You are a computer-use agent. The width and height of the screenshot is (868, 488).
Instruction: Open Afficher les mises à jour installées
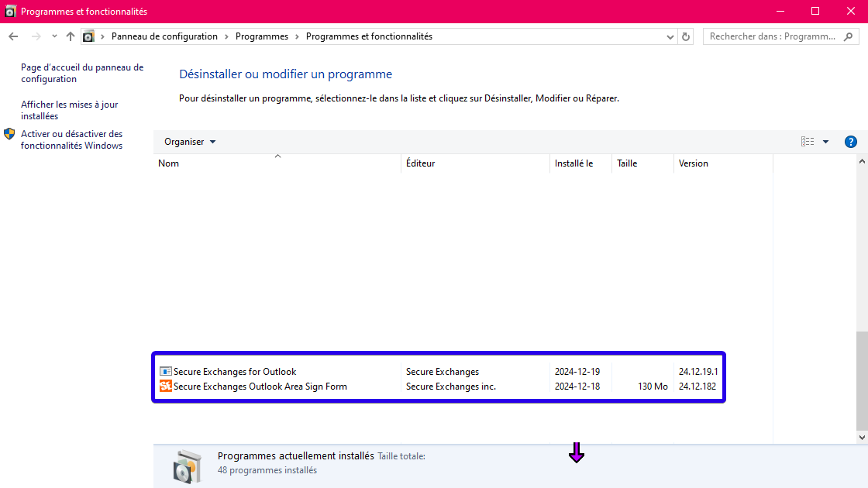pos(69,110)
